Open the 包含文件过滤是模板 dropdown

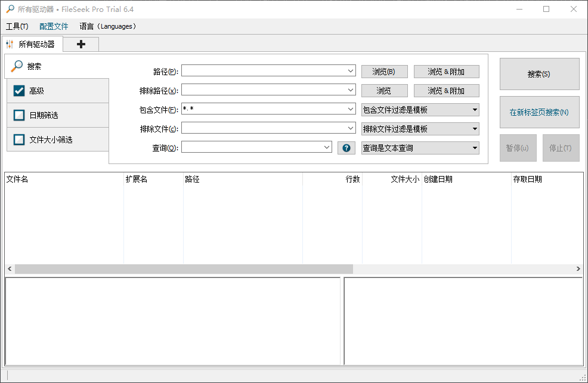coord(419,110)
